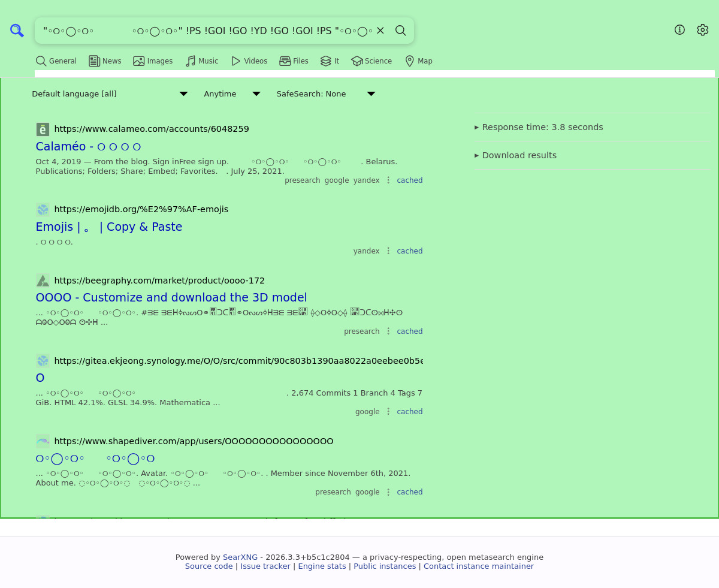719x588 pixels.
Task: Select the Videos category tab
Action: coord(249,61)
